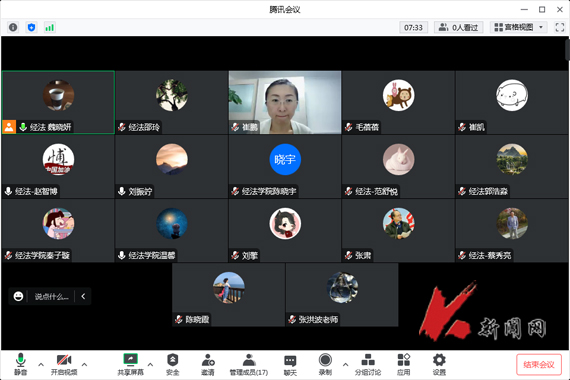This screenshot has width=570, height=380.
Task: Click the 陈晓霞 seaside avatar
Action: [x=228, y=287]
